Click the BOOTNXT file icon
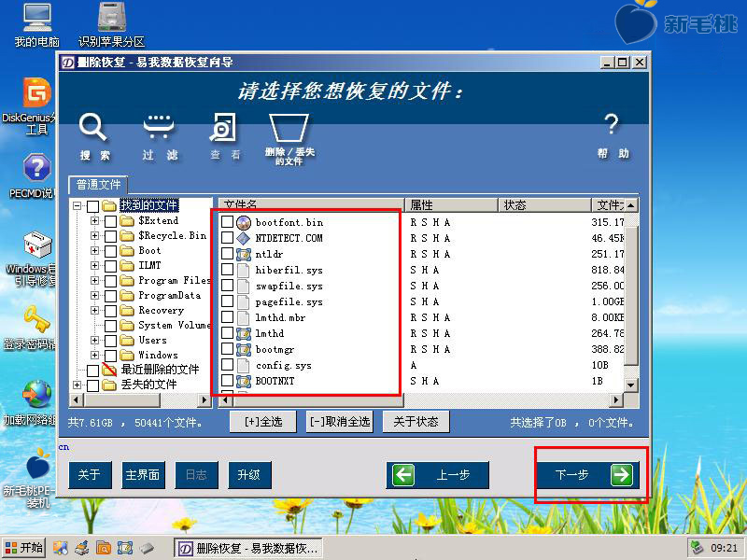This screenshot has width=747, height=560. click(244, 381)
